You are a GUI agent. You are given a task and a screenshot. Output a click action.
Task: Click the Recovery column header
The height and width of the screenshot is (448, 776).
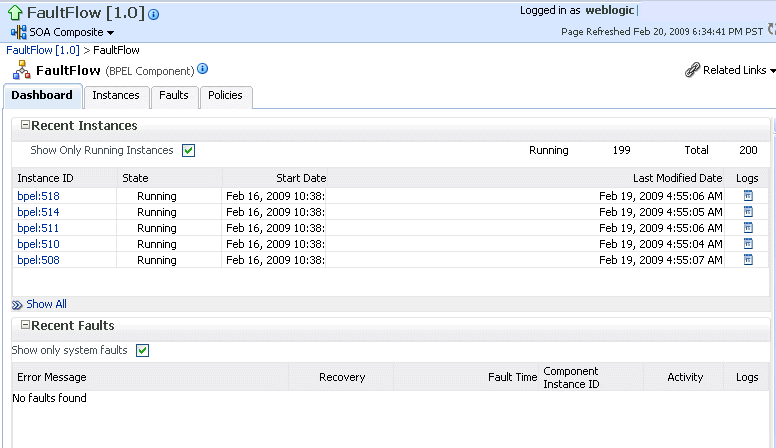tap(342, 377)
